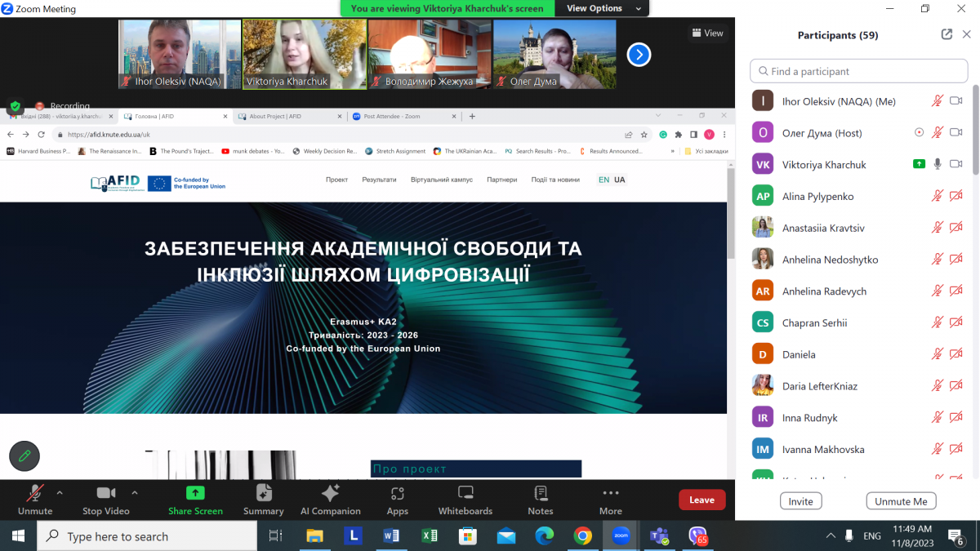Open AI Companion from the Zoom toolbar
Screen dimensions: 980x551
point(330,499)
